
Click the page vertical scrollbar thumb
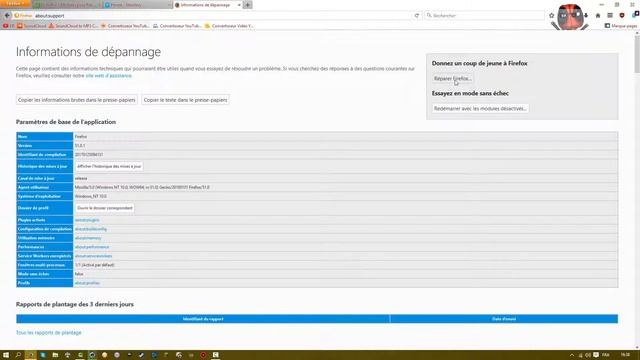tap(637, 54)
